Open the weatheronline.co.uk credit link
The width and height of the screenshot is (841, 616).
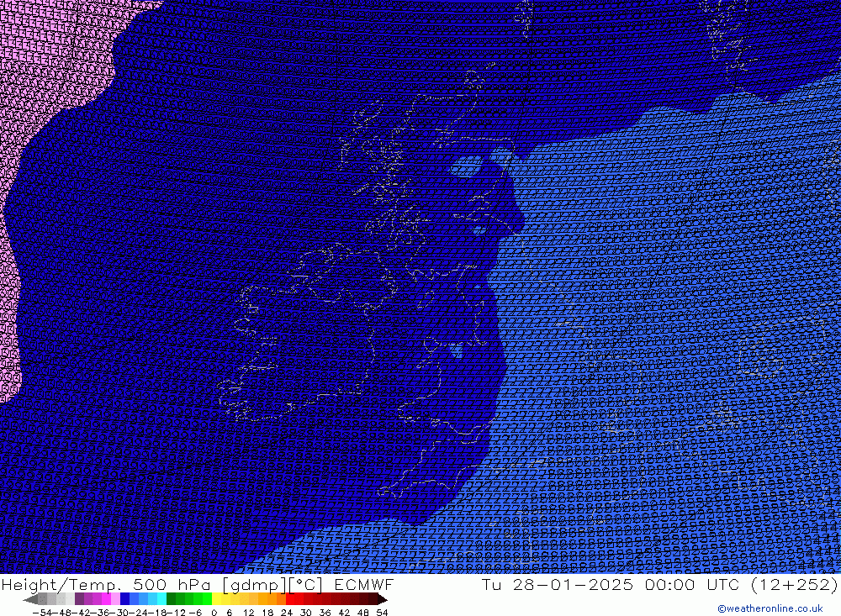point(770,608)
